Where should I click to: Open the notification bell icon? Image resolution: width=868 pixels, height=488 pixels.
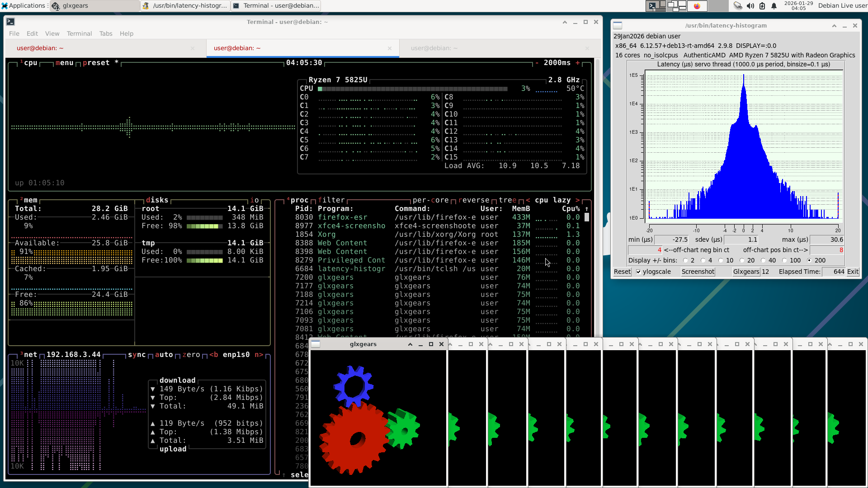(774, 6)
